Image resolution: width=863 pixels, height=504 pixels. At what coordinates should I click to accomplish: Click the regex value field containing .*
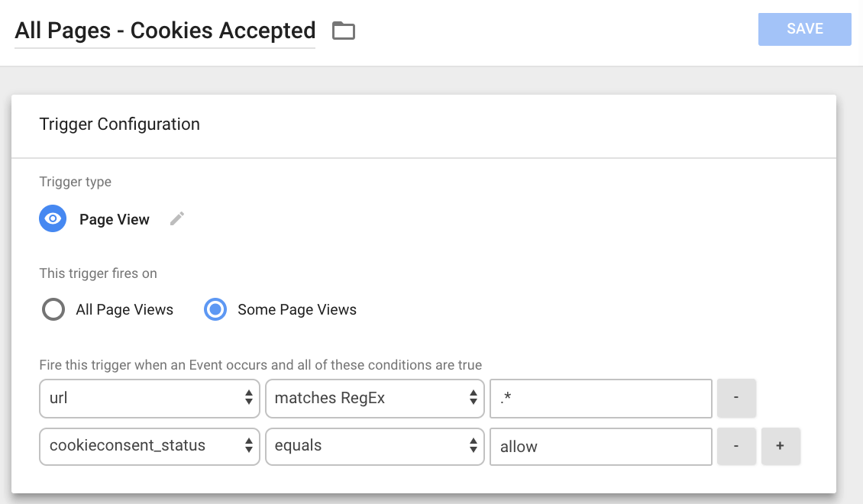pos(601,399)
